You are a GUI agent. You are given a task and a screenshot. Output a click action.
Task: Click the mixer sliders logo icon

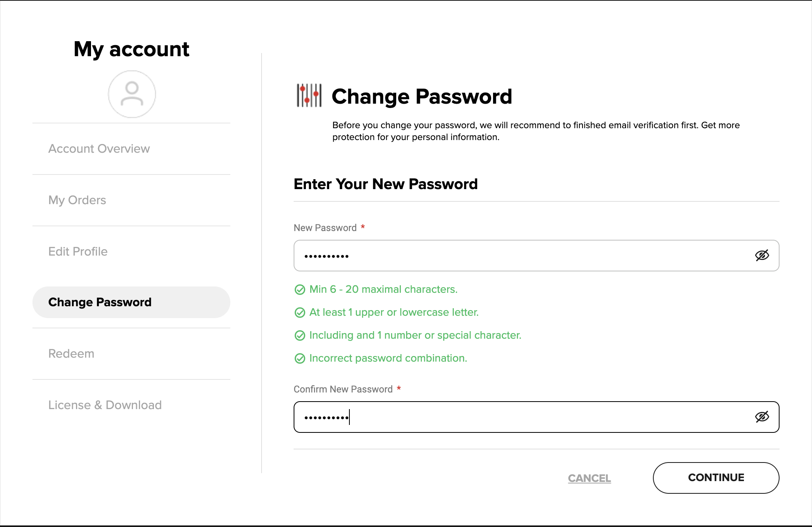309,95
